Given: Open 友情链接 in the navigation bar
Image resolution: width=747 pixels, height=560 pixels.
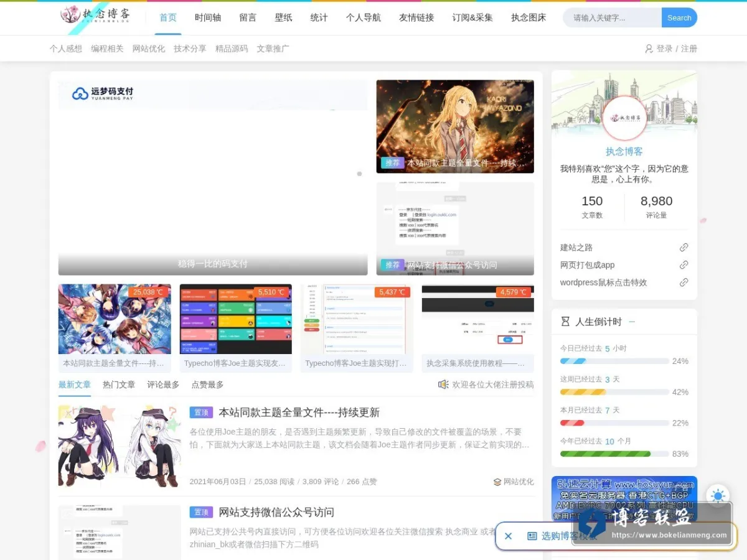Looking at the screenshot, I should [x=416, y=17].
